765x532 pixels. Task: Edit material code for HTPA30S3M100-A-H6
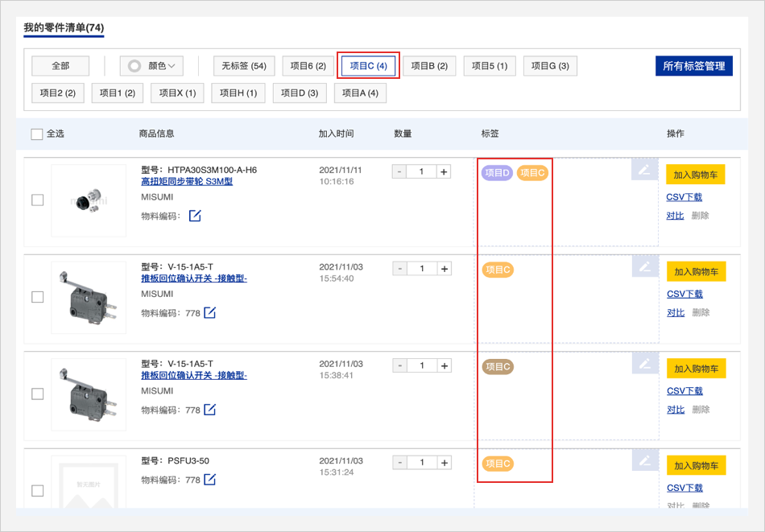point(195,216)
